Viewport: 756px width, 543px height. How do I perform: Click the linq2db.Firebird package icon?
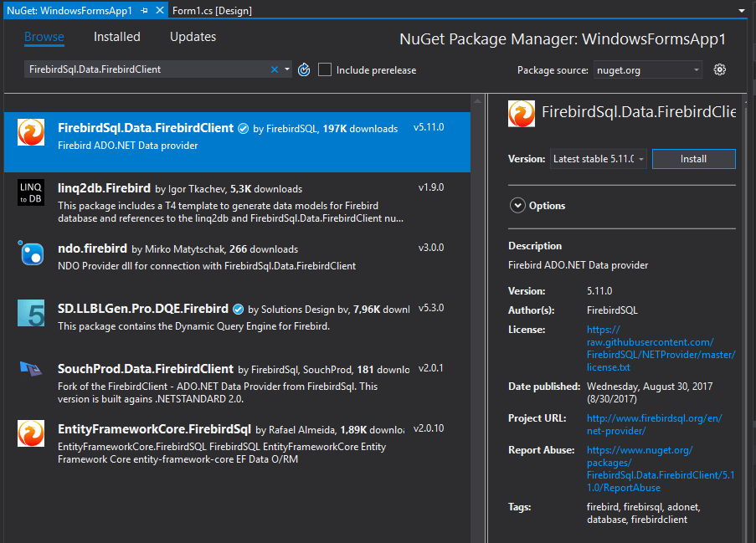31,192
